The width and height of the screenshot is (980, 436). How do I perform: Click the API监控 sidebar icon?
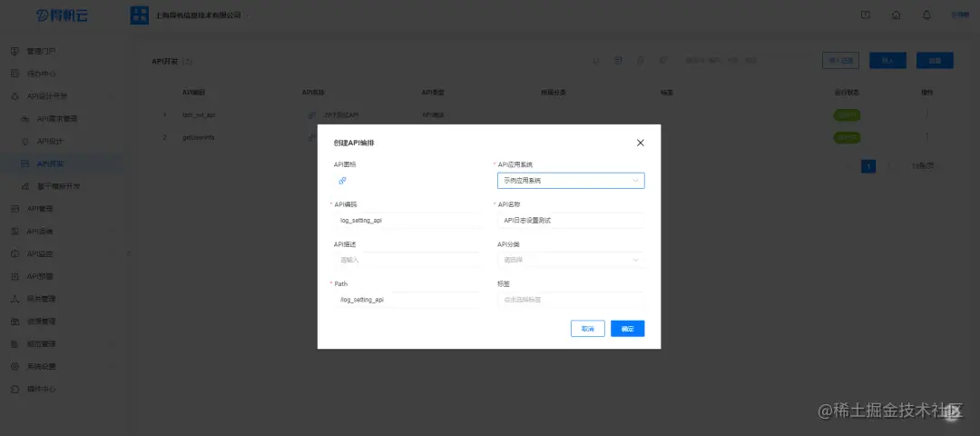pos(15,253)
